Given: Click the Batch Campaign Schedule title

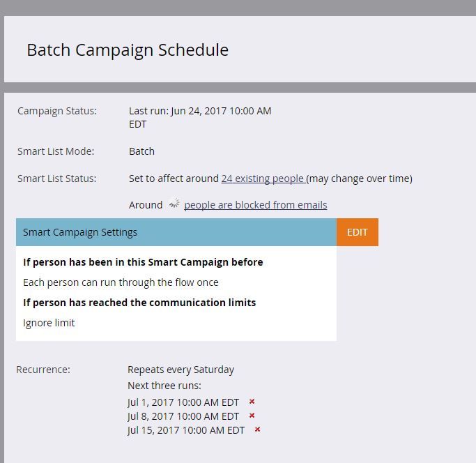Looking at the screenshot, I should (x=128, y=50).
